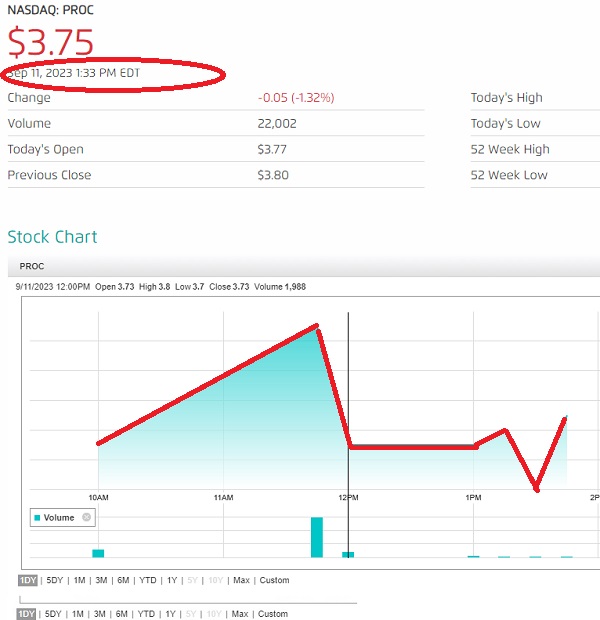Click the tallest volume bar near 12PM
This screenshot has height=620, width=600.
[317, 537]
